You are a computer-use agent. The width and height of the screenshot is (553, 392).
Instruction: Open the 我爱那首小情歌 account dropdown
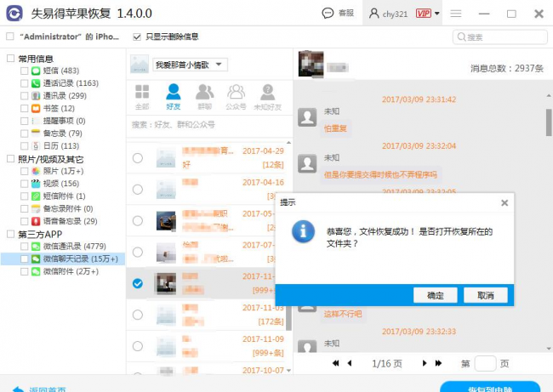pyautogui.click(x=190, y=65)
